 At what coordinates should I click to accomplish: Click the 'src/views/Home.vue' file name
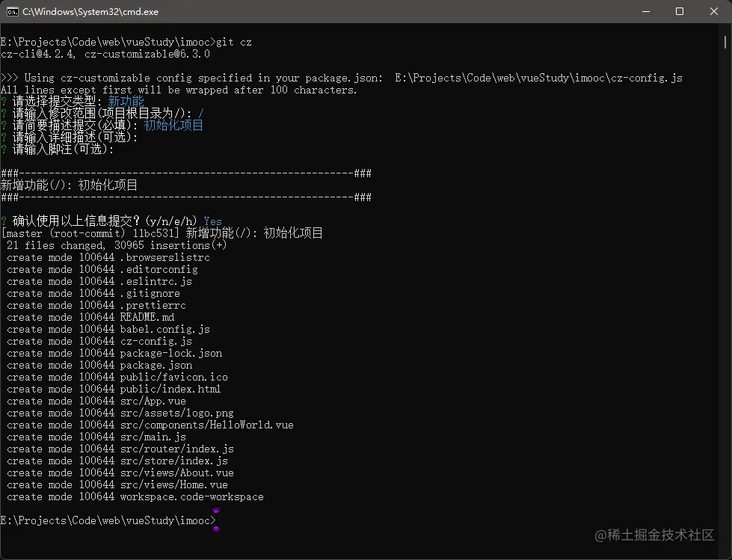coord(173,485)
